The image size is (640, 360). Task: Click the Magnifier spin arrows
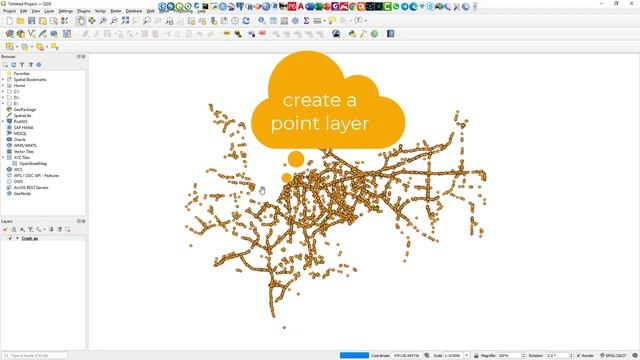click(x=523, y=356)
